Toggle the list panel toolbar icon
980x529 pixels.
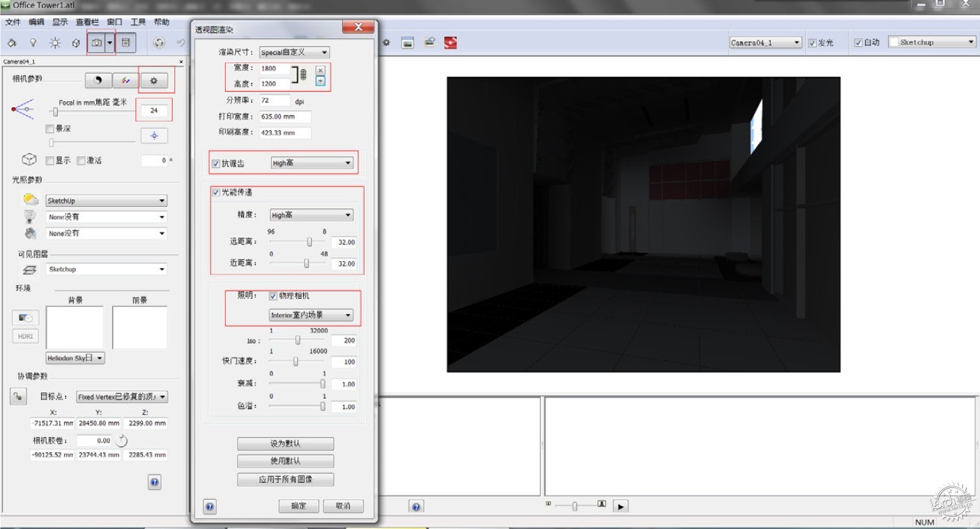tap(125, 43)
